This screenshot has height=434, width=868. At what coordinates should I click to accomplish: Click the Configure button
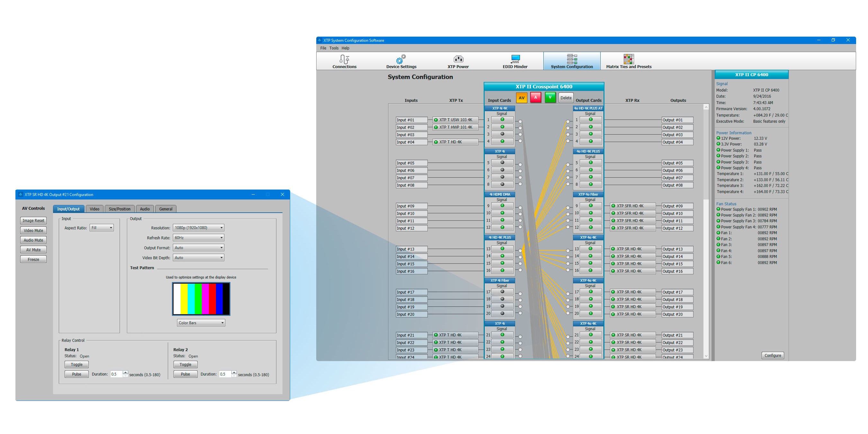(772, 356)
